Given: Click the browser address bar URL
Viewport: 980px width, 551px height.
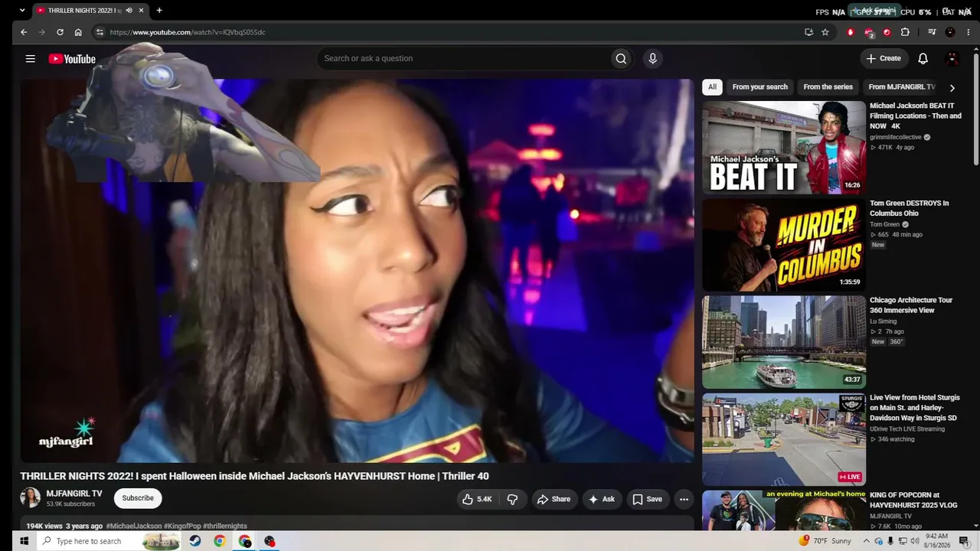Looking at the screenshot, I should point(188,32).
